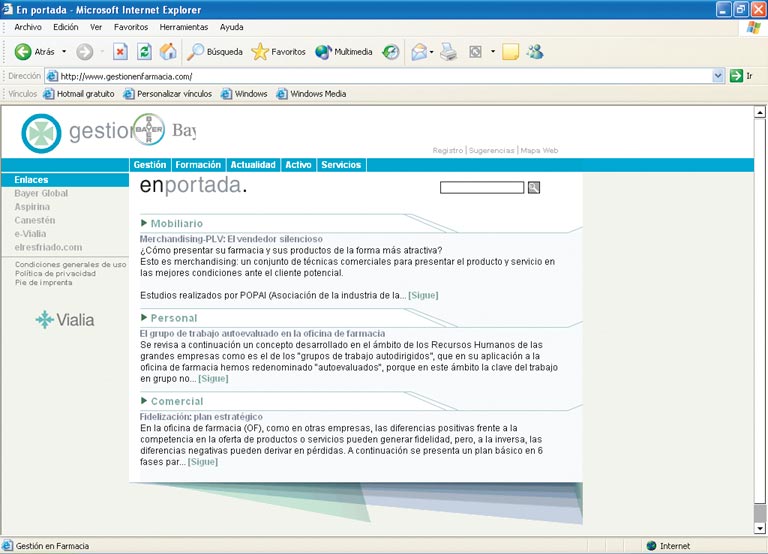Expand the Comercial section arrow
This screenshot has height=554, width=768.
[x=144, y=401]
